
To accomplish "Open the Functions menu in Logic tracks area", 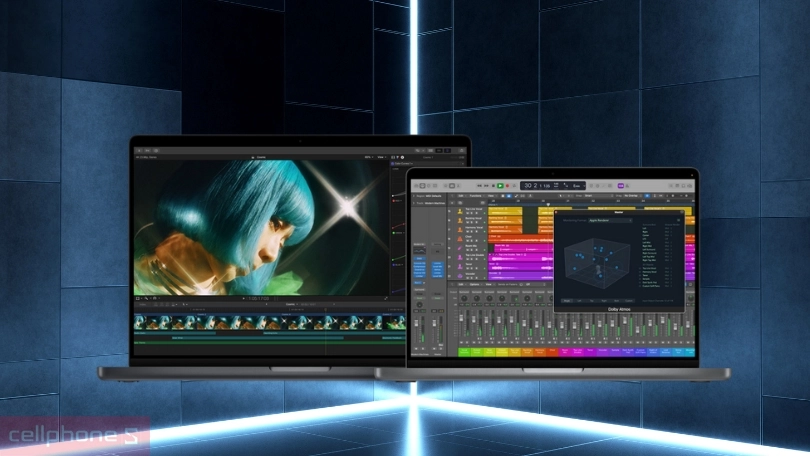I will click(x=475, y=196).
